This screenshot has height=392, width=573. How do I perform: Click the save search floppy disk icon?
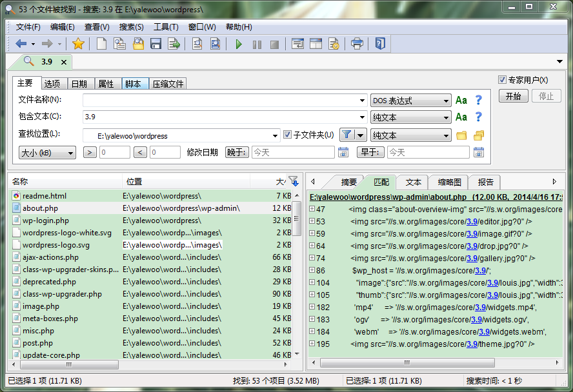[x=156, y=44]
